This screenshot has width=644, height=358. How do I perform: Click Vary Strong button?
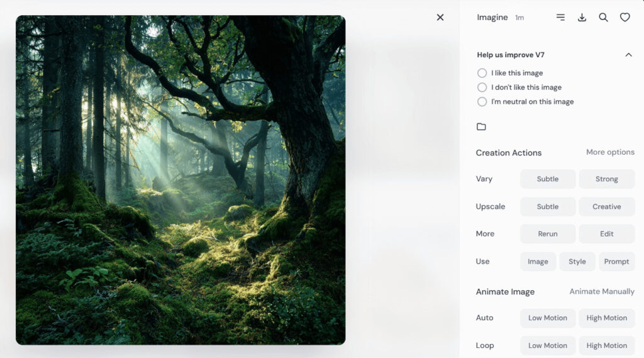pyautogui.click(x=607, y=179)
